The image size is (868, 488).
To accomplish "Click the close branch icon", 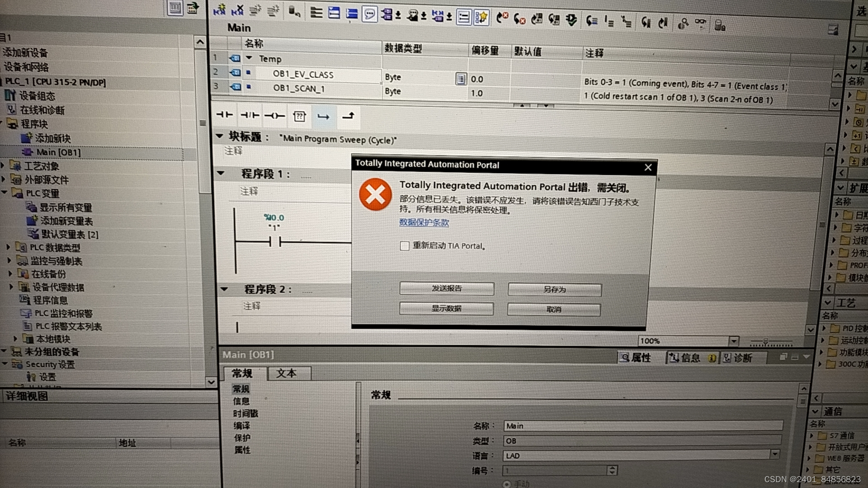I will click(x=348, y=117).
